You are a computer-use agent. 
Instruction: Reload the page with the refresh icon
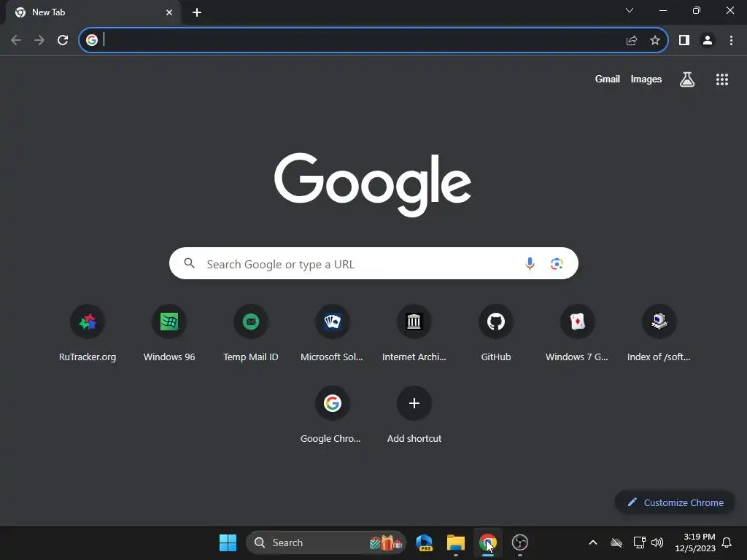click(x=63, y=40)
